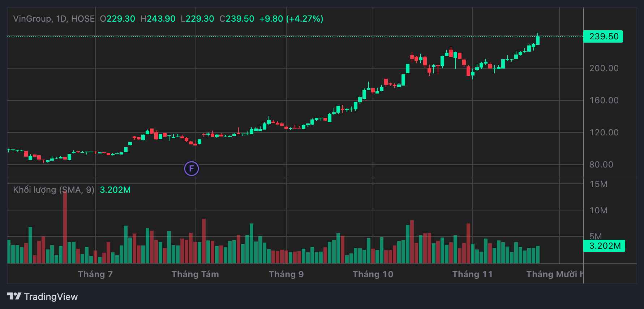Click the 200.00 price scale label
644x309 pixels.
[x=604, y=68]
